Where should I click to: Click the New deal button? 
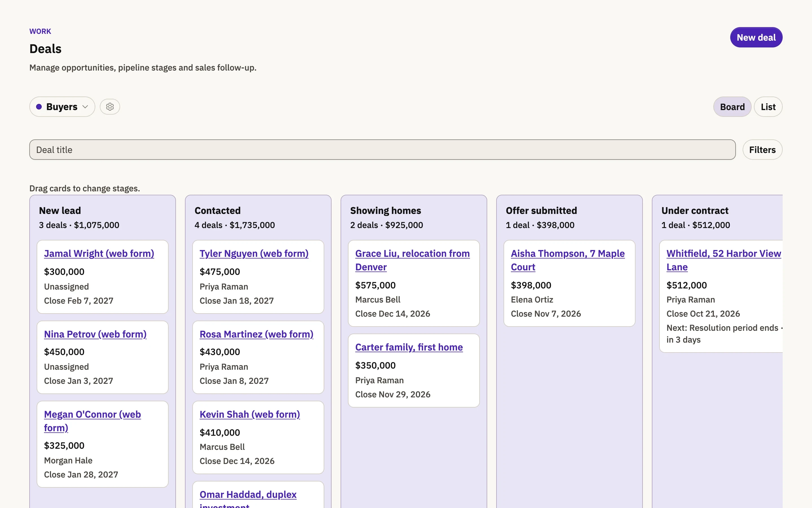(x=756, y=37)
